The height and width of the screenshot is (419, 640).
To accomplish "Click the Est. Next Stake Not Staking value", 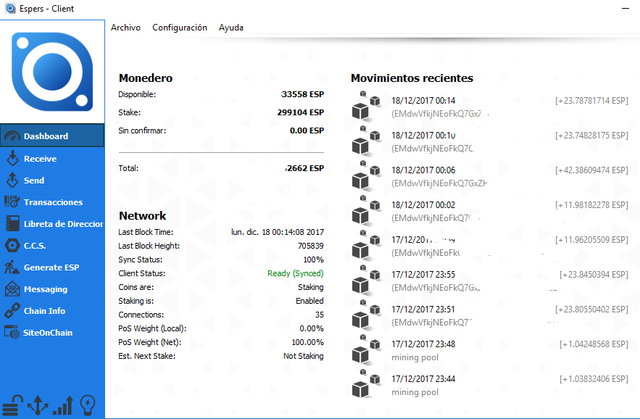I will 303,356.
